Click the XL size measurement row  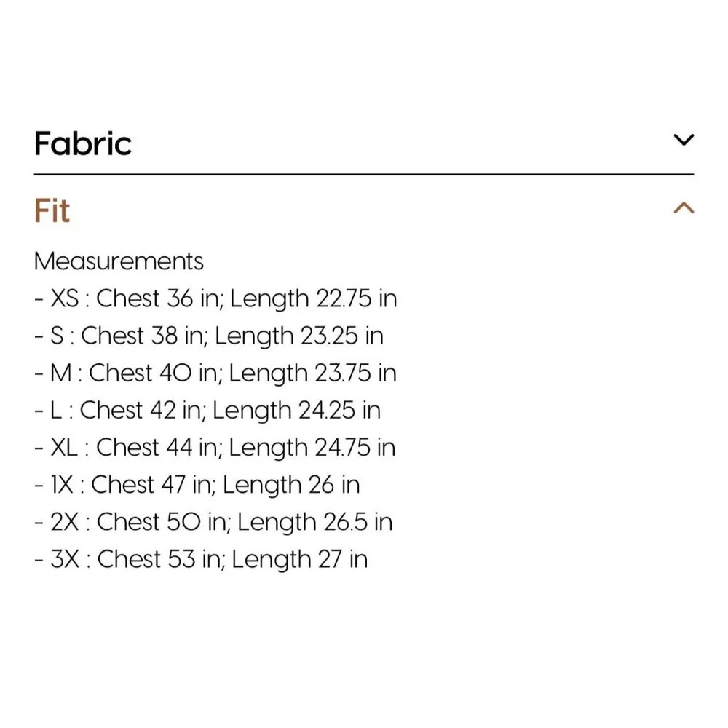pos(215,447)
